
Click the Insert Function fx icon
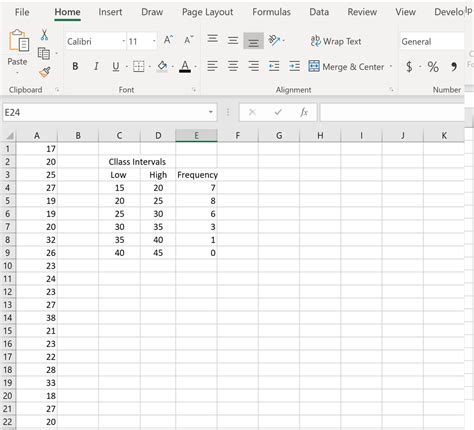coord(304,112)
